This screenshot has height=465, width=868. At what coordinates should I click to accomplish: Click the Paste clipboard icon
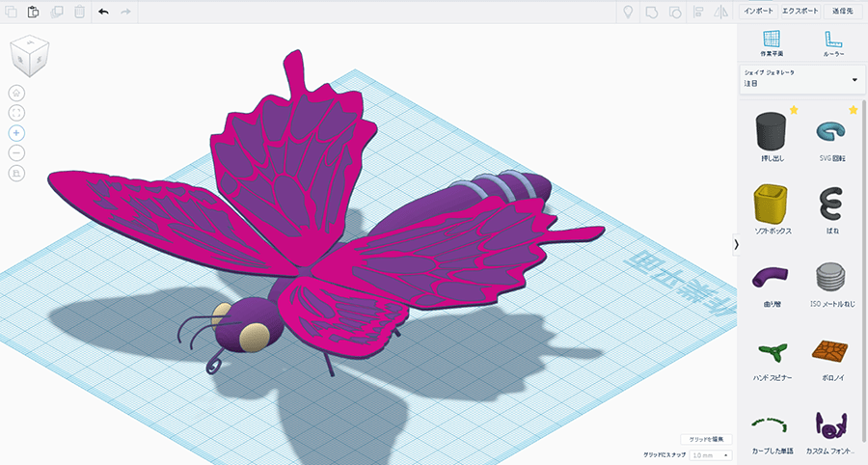point(33,12)
